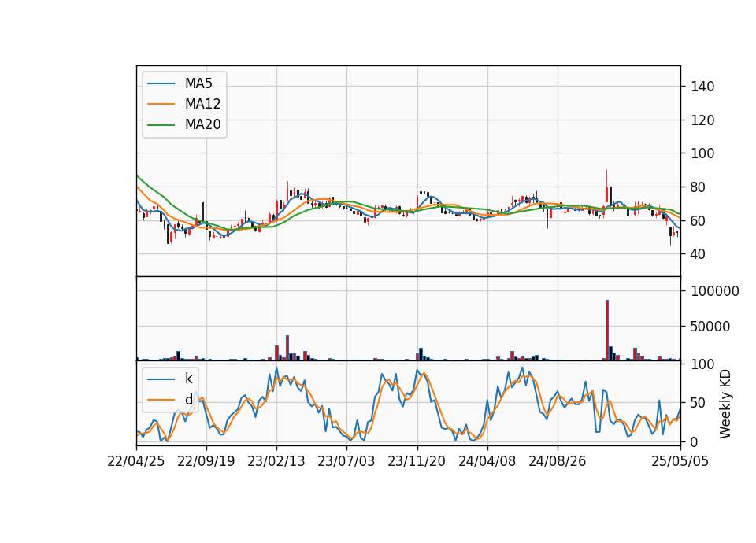Click the d legend label in KD panel
Viewport: 756px width, 543px height.
point(188,400)
